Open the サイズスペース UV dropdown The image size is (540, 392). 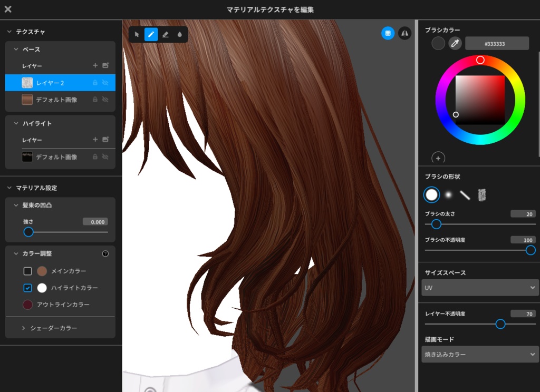tap(480, 288)
